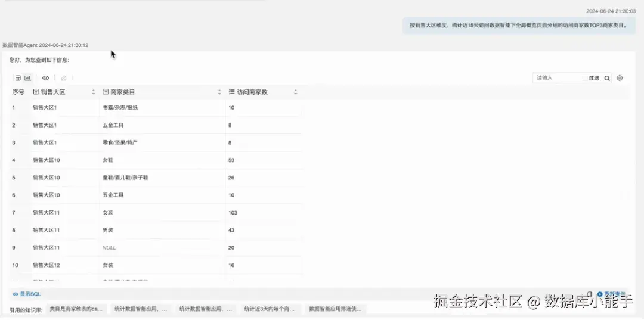Sort by 访问商家数 column arrows
644x320 pixels.
click(x=295, y=92)
